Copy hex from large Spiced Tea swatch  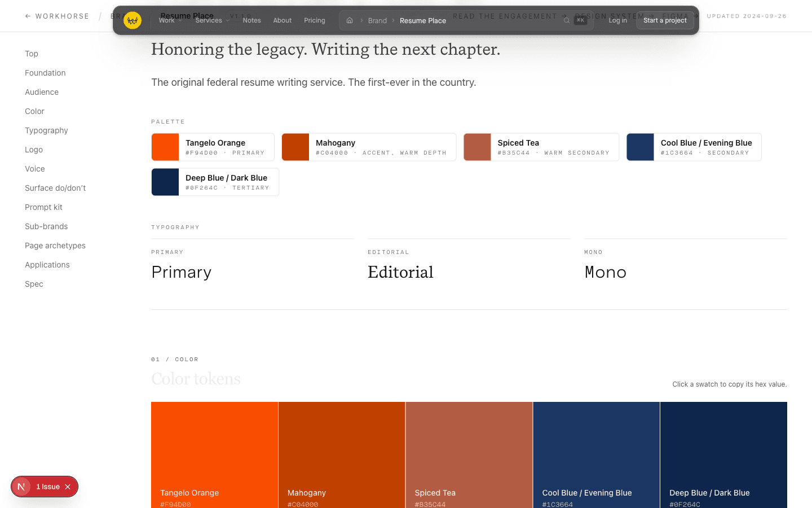[469, 455]
